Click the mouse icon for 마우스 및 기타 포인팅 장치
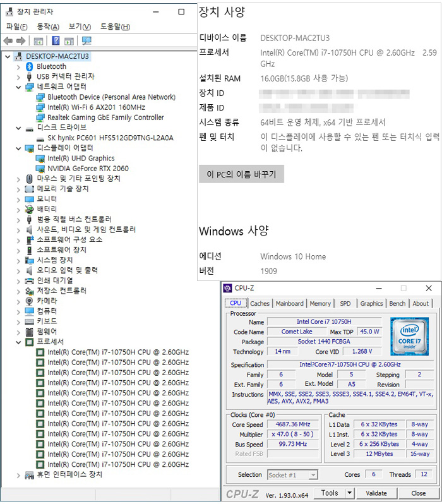The height and width of the screenshot is (504, 442). 29,179
